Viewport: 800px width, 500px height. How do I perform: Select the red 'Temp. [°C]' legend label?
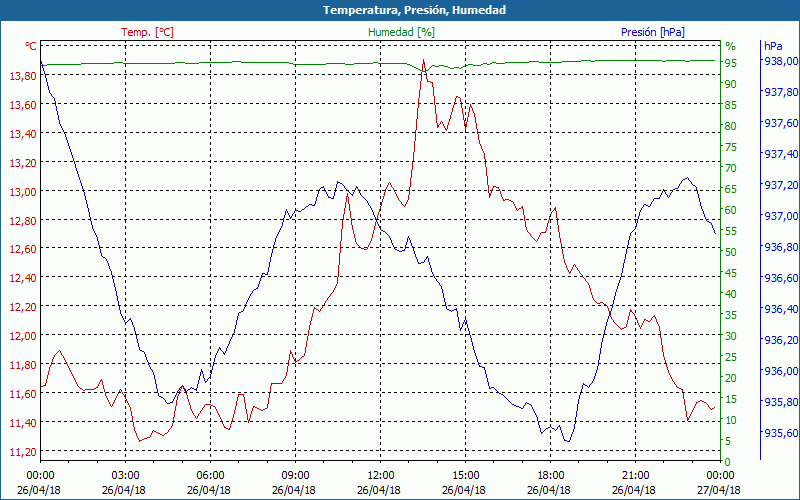[147, 32]
